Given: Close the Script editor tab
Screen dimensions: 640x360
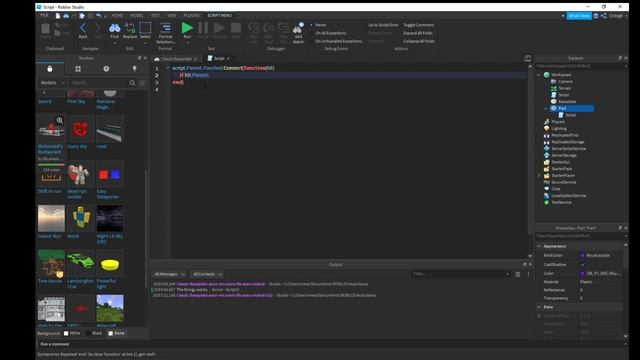Looking at the screenshot, I should [x=228, y=59].
